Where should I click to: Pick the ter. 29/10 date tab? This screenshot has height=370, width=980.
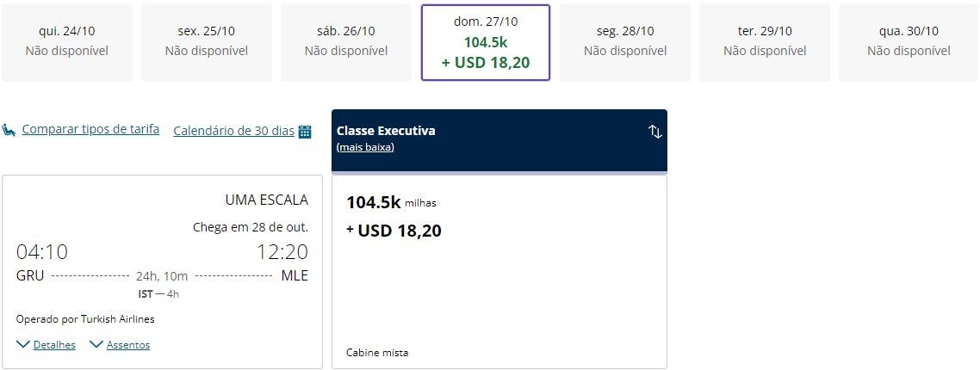[x=765, y=41]
